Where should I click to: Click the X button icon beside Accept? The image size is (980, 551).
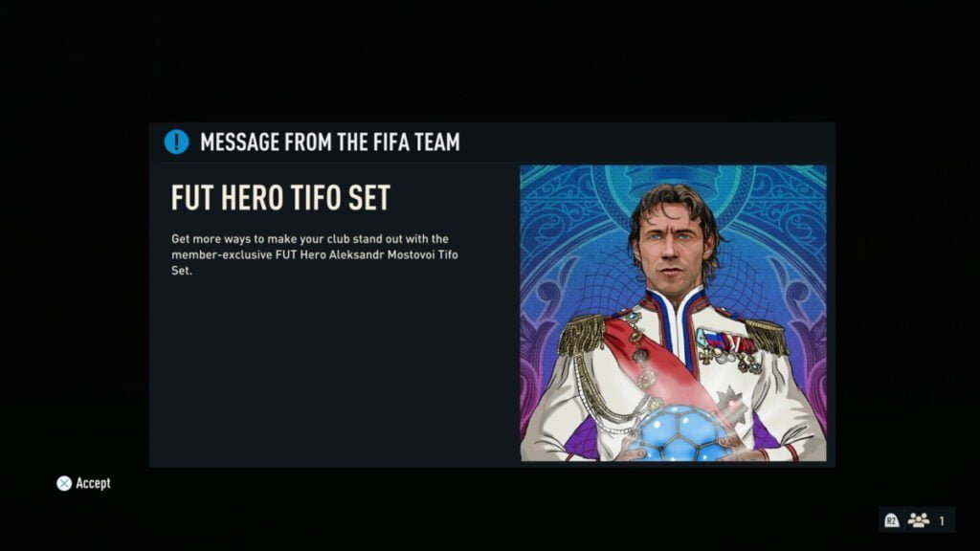[x=64, y=483]
